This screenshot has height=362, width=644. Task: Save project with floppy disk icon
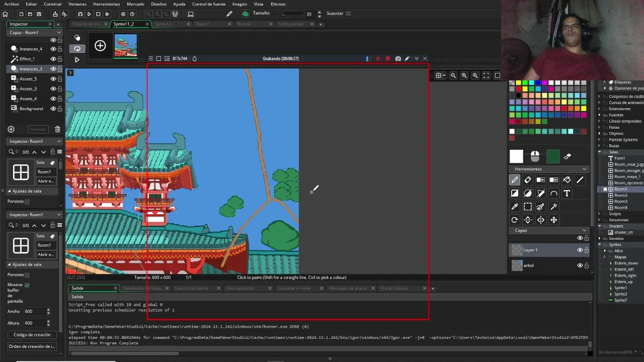click(x=39, y=14)
